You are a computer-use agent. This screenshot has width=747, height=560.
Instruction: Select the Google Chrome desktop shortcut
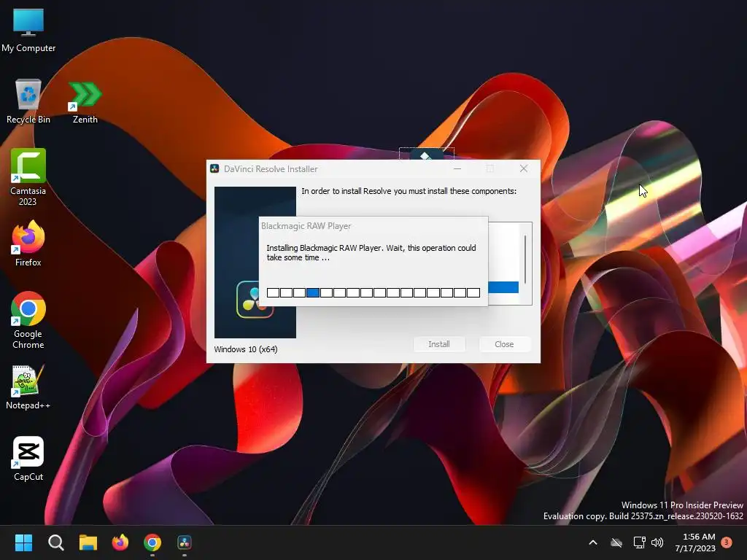(x=28, y=321)
